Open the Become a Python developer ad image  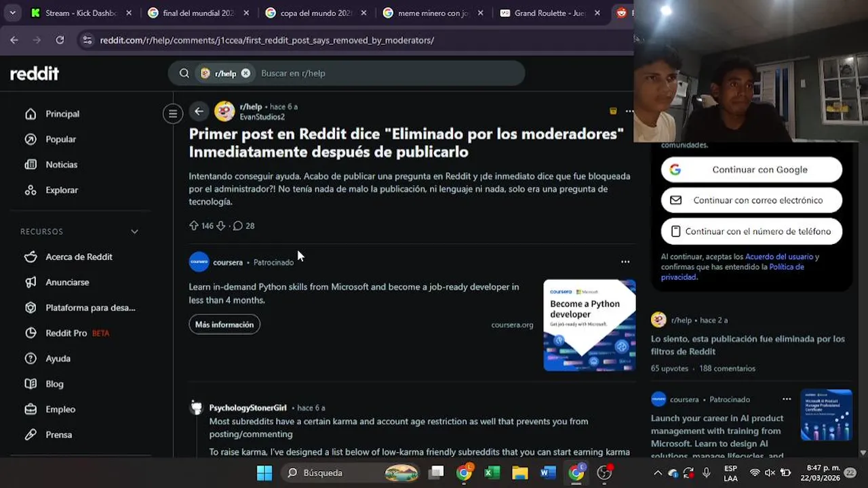(x=589, y=325)
